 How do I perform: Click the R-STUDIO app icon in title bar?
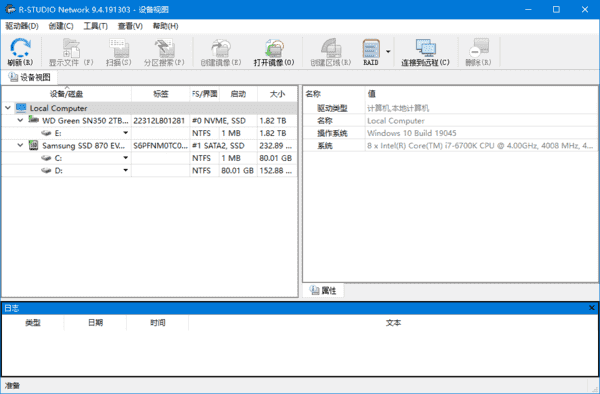(10, 9)
